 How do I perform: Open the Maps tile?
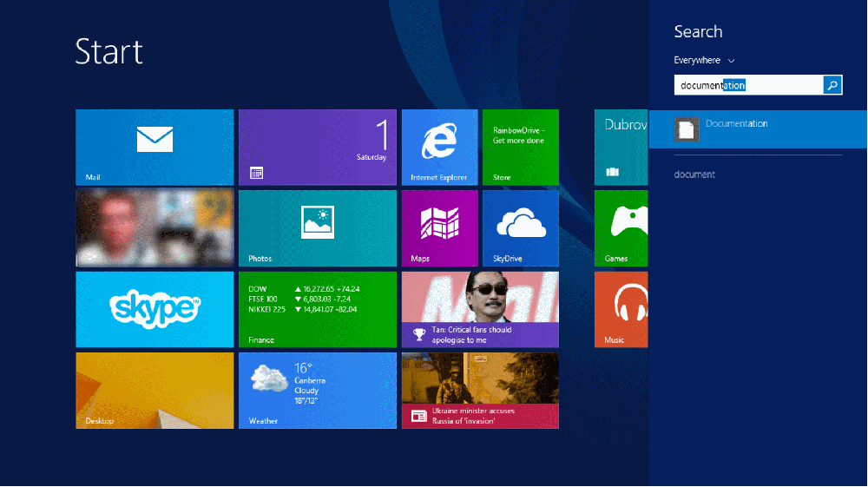pos(439,228)
